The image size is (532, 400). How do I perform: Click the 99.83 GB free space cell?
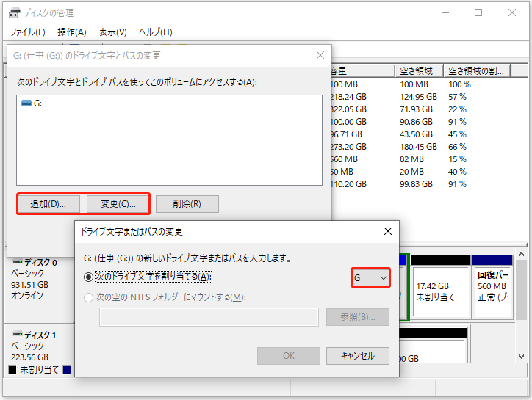(x=416, y=184)
